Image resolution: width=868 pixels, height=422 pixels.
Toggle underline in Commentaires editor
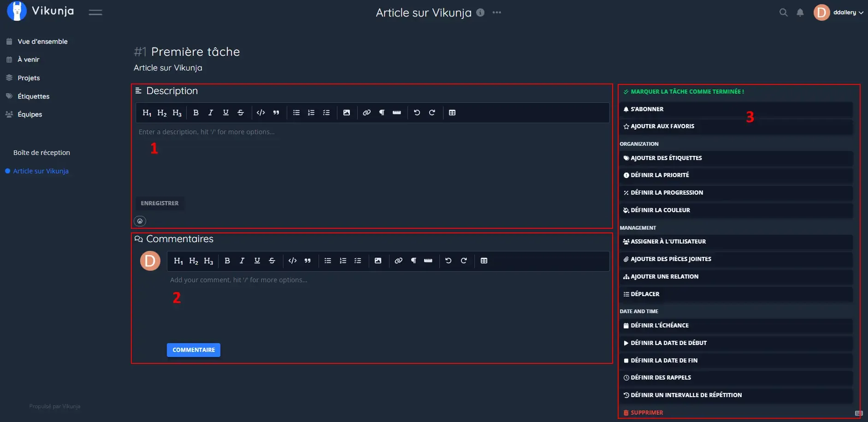point(257,261)
